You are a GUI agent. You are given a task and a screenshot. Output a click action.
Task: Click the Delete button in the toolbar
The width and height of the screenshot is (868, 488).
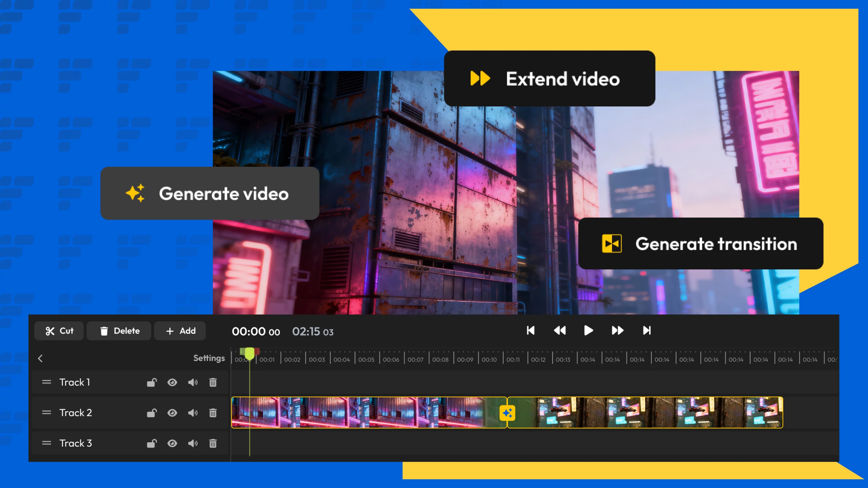click(x=119, y=331)
